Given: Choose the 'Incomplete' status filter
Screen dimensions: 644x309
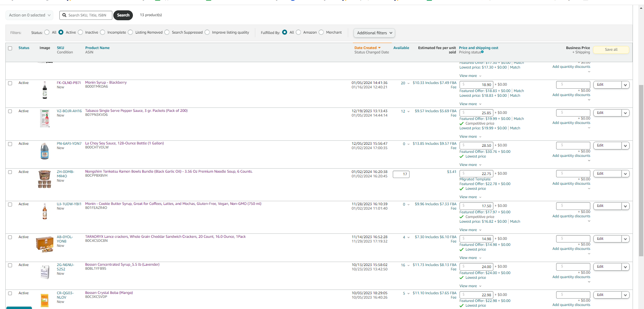Looking at the screenshot, I should pos(103,32).
